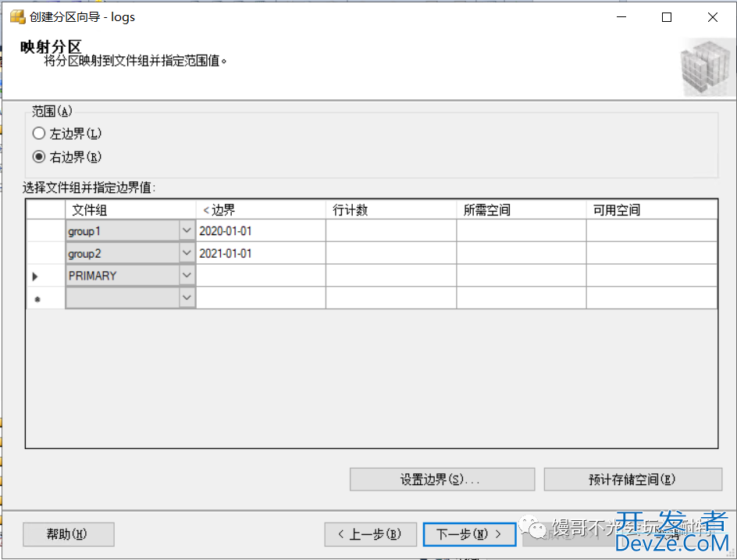This screenshot has height=560, width=737.
Task: Maximize the 创建分区向导 window
Action: coord(667,17)
